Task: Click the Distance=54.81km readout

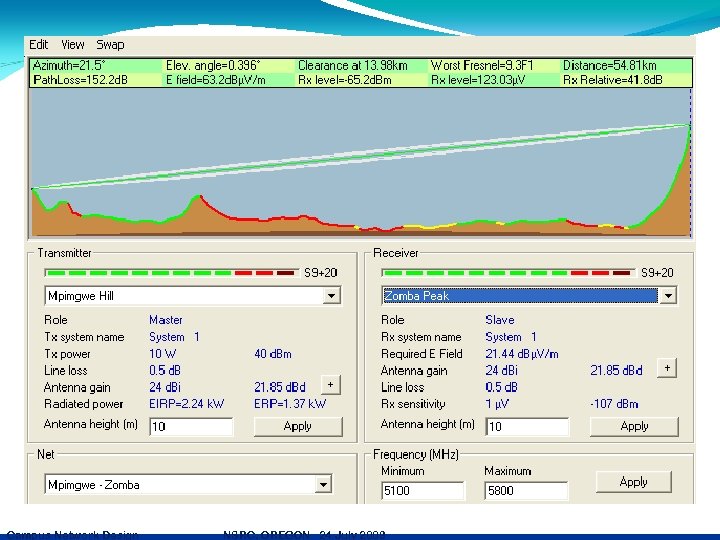Action: [609, 65]
